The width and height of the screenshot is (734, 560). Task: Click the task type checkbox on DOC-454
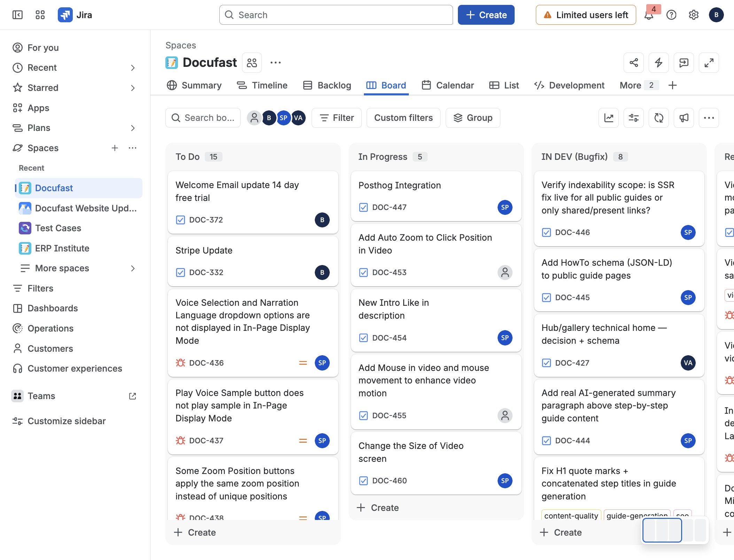364,338
